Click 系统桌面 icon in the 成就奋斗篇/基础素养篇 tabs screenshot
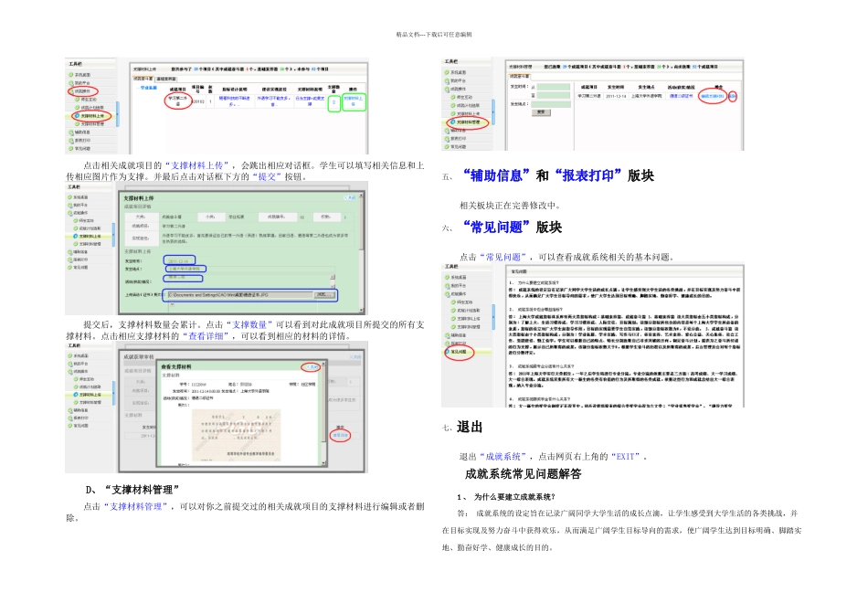The image size is (868, 614). click(x=71, y=75)
